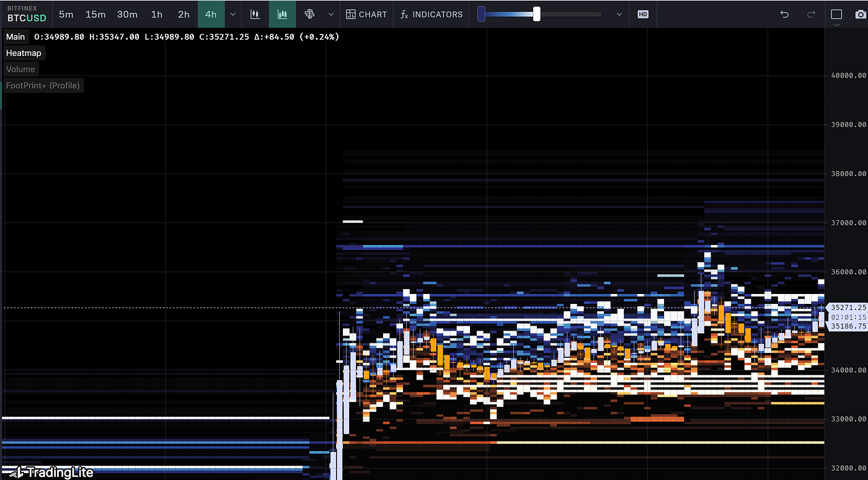The height and width of the screenshot is (480, 868).
Task: Click the 35271.25 current price label
Action: [x=848, y=307]
